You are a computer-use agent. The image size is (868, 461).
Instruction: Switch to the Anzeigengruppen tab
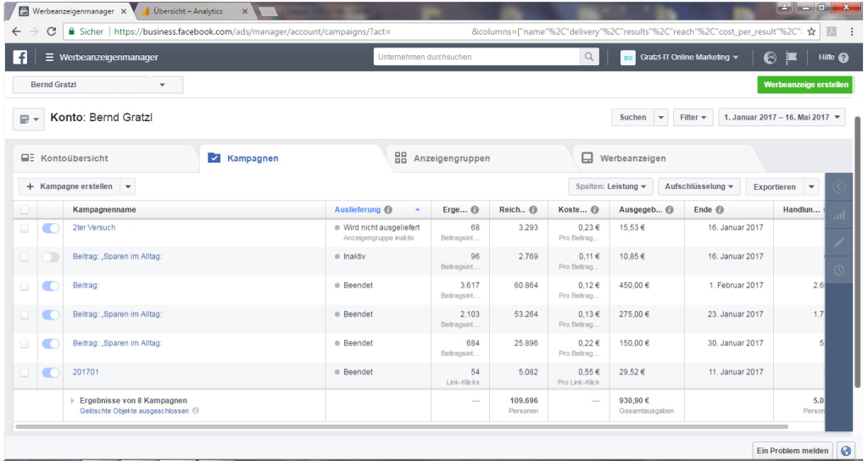[453, 158]
